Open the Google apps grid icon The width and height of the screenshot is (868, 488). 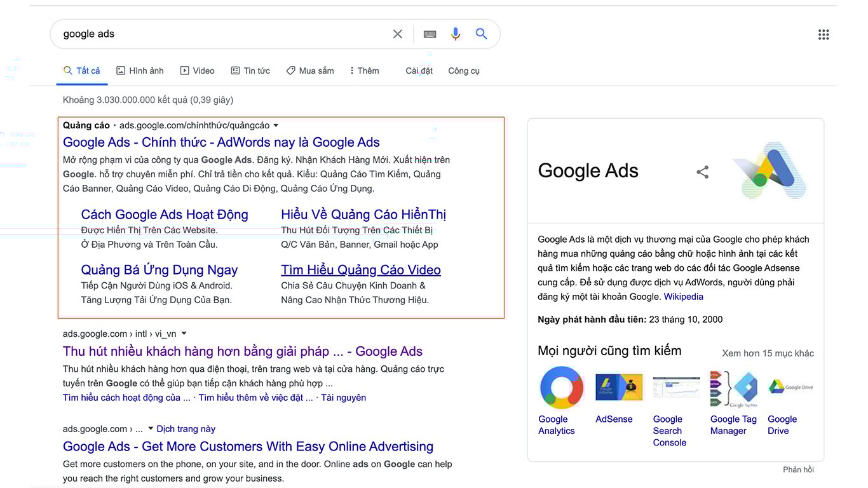click(x=824, y=34)
